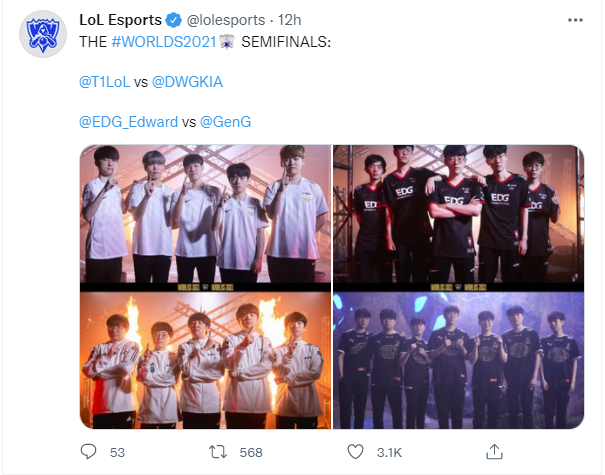Retweet this post via the retweet icon
The height and width of the screenshot is (475, 605).
(x=218, y=452)
